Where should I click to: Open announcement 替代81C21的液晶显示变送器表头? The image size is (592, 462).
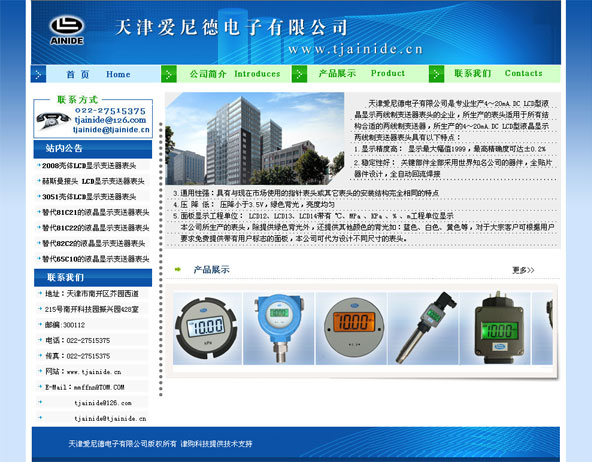[96, 212]
